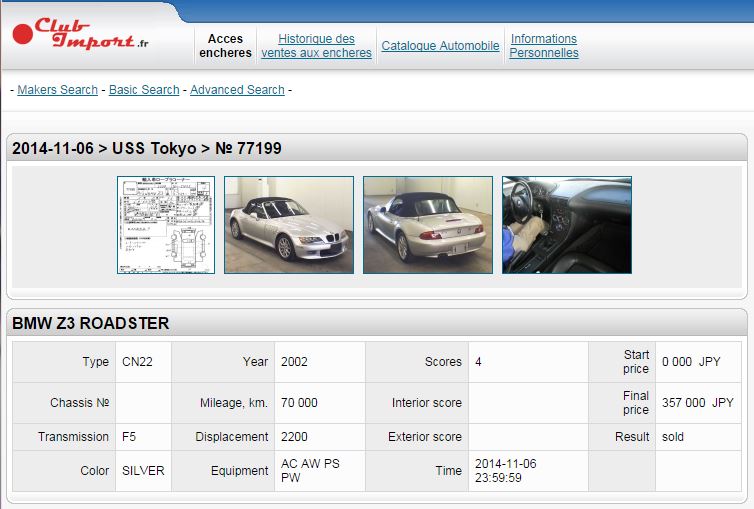Open Historique des ventes aux encheres
The width and height of the screenshot is (754, 509).
(316, 46)
